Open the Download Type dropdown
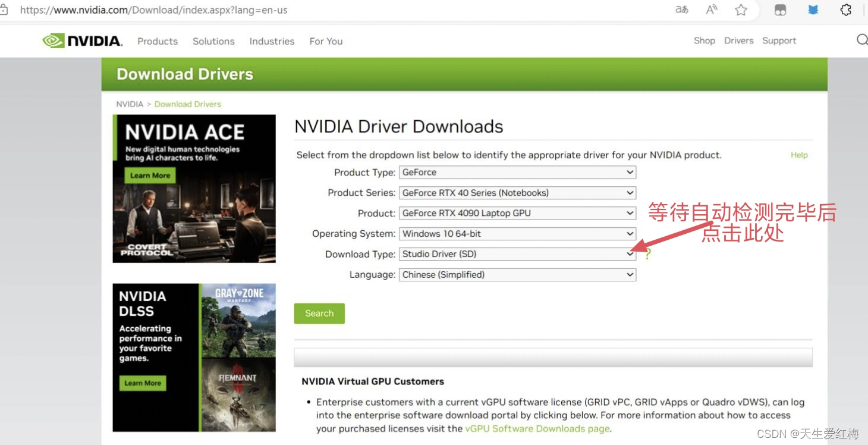This screenshot has width=868, height=445. click(518, 254)
